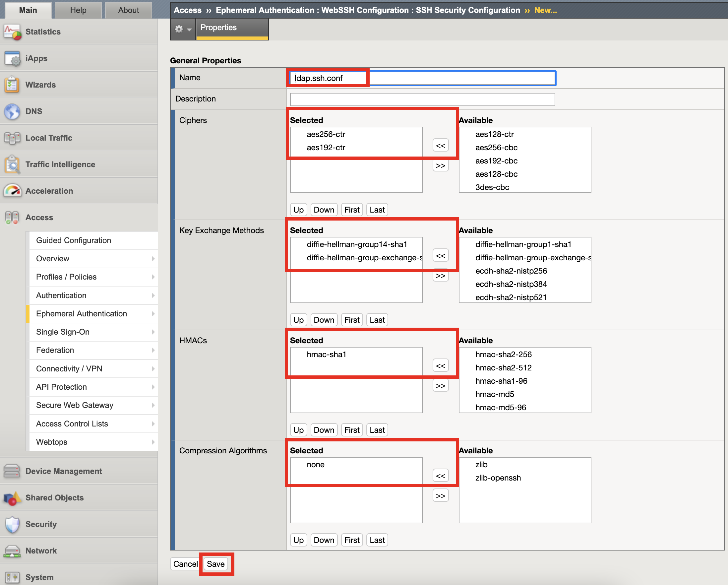Click the Access section icon
The image size is (728, 585).
(13, 218)
